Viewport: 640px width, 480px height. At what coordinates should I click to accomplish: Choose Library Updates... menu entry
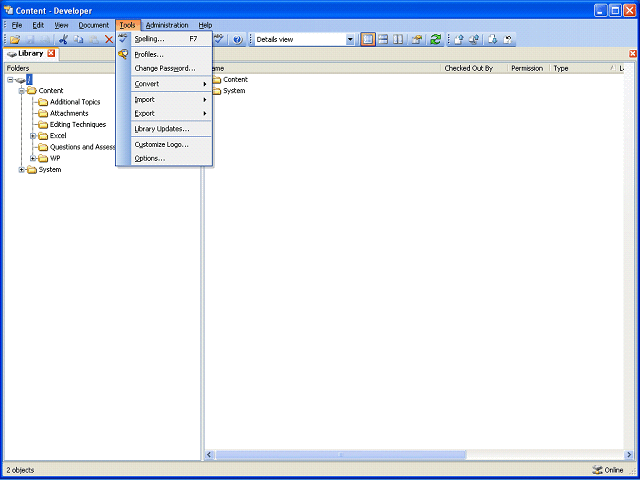tap(171, 129)
